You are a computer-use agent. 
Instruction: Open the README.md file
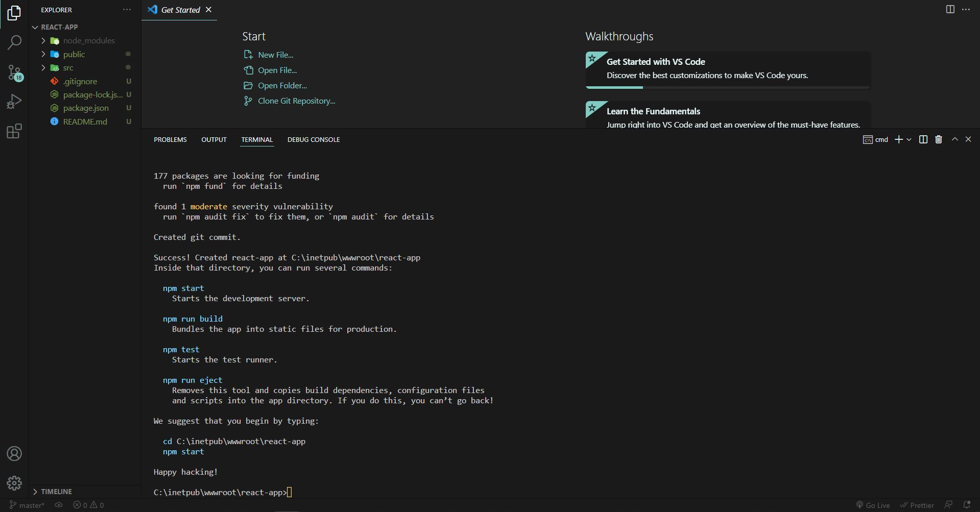(85, 121)
